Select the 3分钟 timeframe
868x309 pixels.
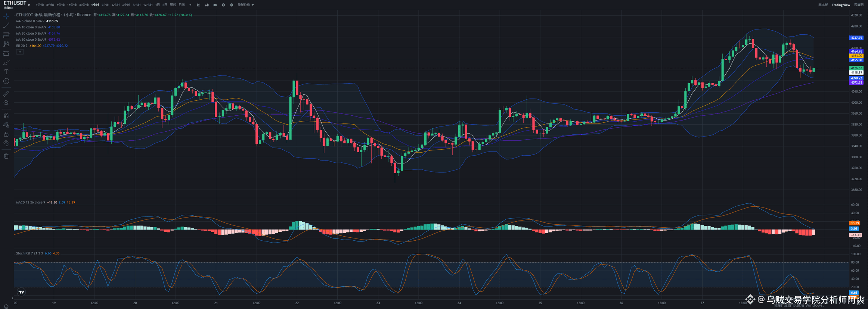50,5
